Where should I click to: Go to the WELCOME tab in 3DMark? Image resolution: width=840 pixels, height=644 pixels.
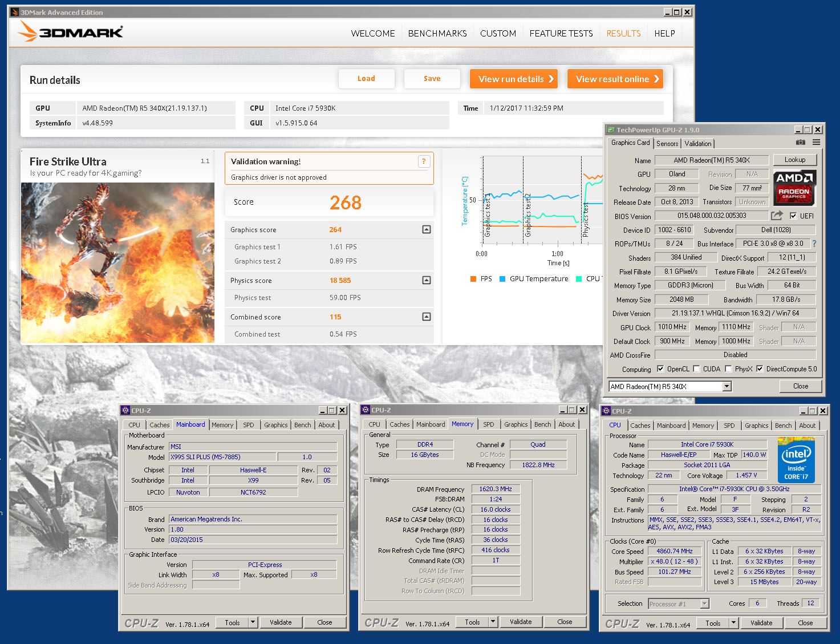tap(373, 33)
